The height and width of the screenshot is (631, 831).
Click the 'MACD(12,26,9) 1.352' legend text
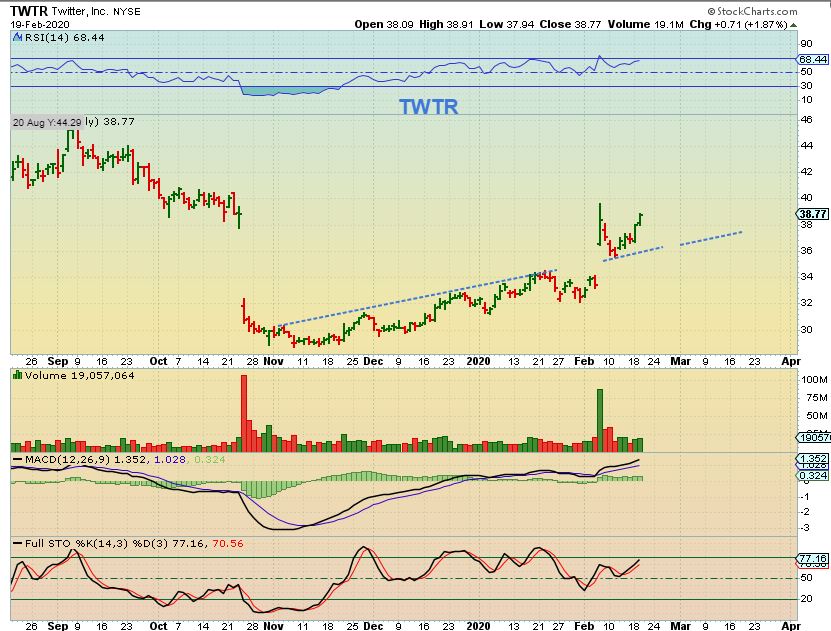tap(85, 459)
